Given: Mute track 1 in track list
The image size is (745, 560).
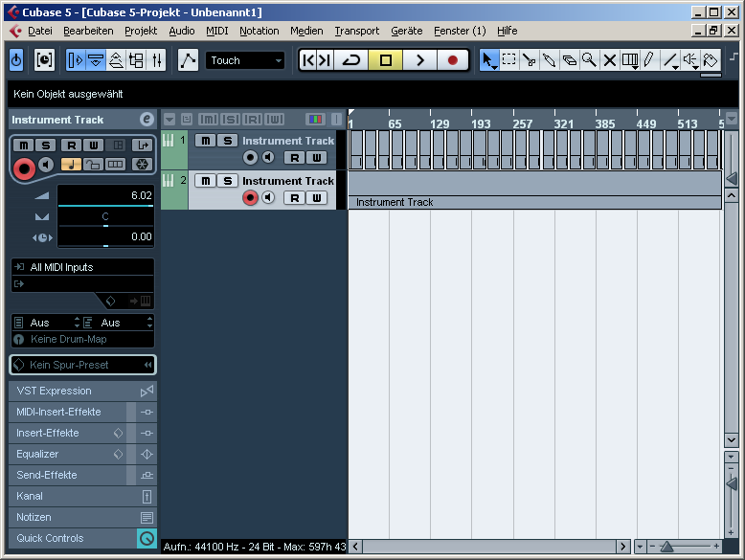Looking at the screenshot, I should coord(205,141).
